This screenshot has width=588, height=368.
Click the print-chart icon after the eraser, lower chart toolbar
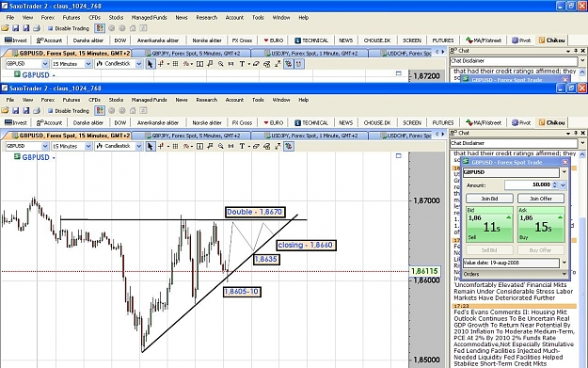pyautogui.click(x=267, y=146)
